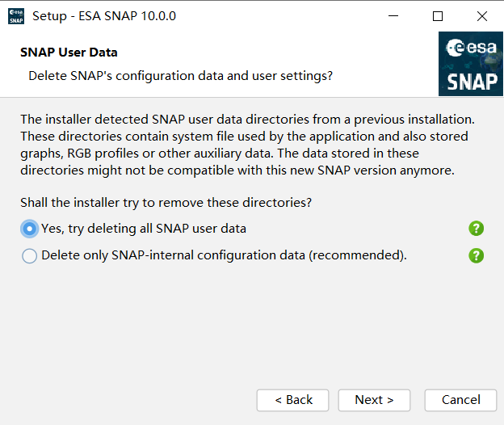
Task: Click the 'SNAP User Data' heading
Action: (x=69, y=53)
